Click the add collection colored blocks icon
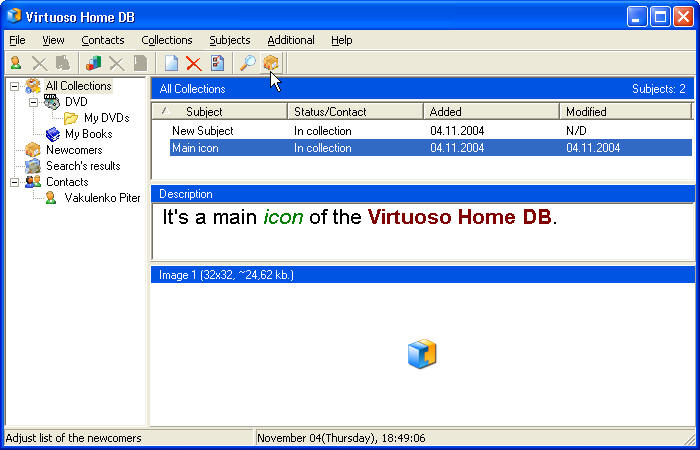 [93, 63]
